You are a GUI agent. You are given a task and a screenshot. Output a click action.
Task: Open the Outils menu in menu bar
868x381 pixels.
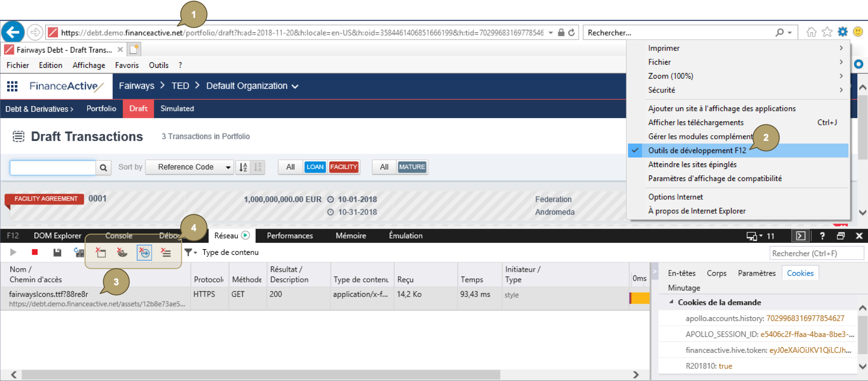(159, 65)
